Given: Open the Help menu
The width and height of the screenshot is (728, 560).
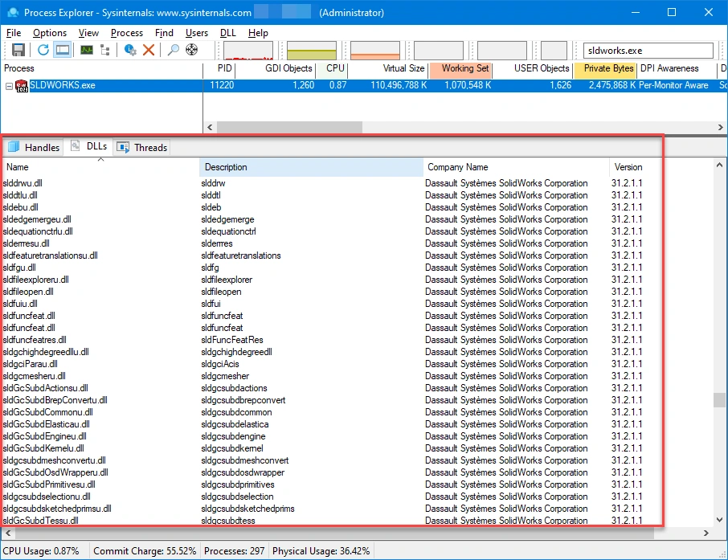Looking at the screenshot, I should [x=258, y=33].
